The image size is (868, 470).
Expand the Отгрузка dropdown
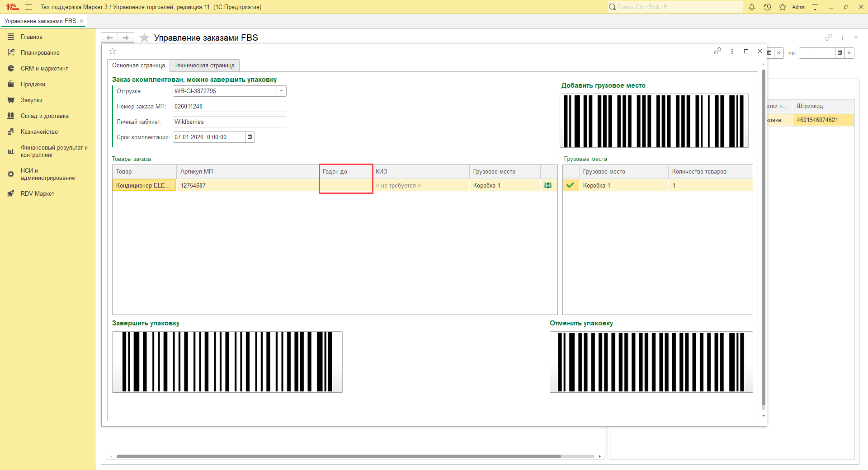[281, 91]
